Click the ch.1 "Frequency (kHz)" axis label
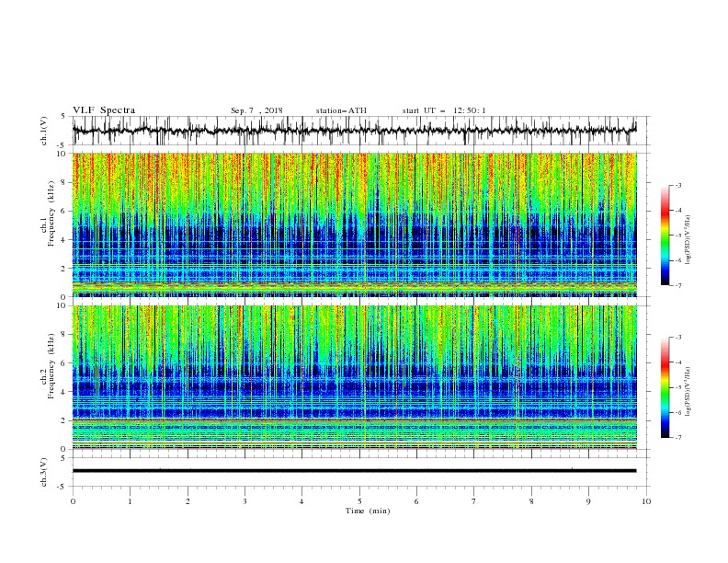Viewport: 728px width, 563px height. pos(51,214)
